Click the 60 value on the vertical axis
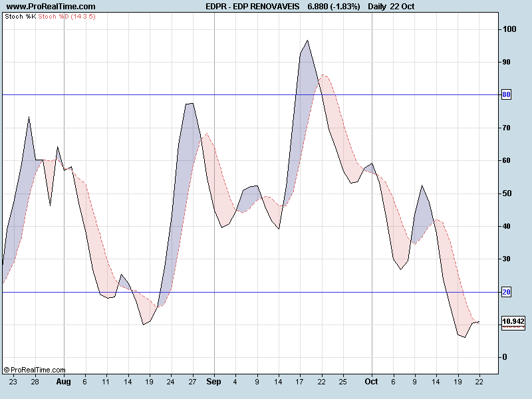Viewport: 532px width, 399px height. [x=506, y=160]
